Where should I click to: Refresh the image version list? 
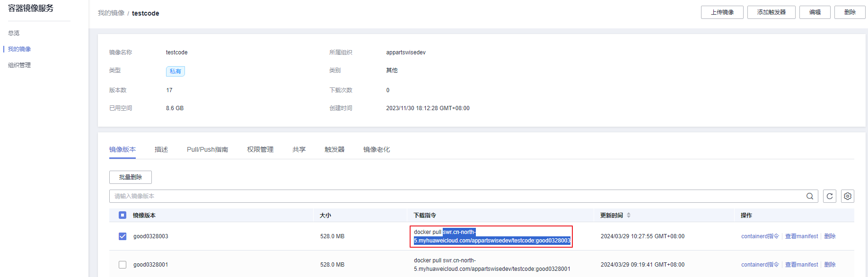(829, 196)
